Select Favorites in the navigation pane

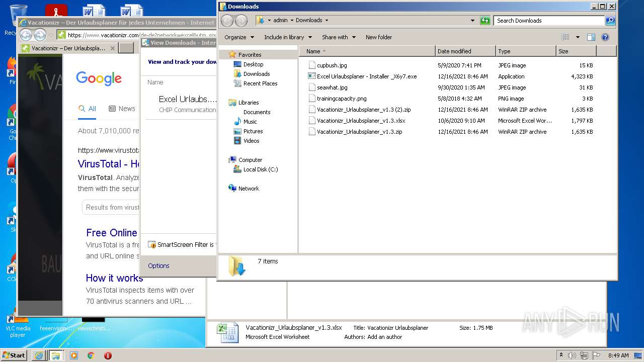click(250, 55)
